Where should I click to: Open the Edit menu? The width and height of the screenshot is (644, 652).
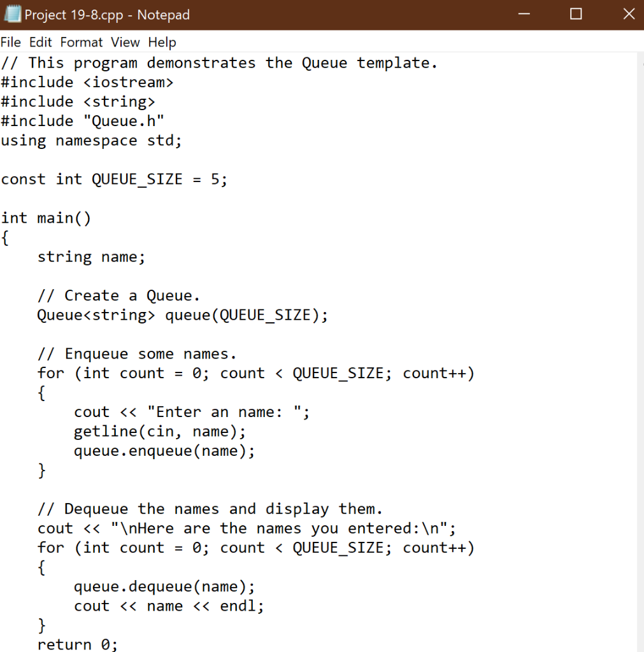coord(39,42)
